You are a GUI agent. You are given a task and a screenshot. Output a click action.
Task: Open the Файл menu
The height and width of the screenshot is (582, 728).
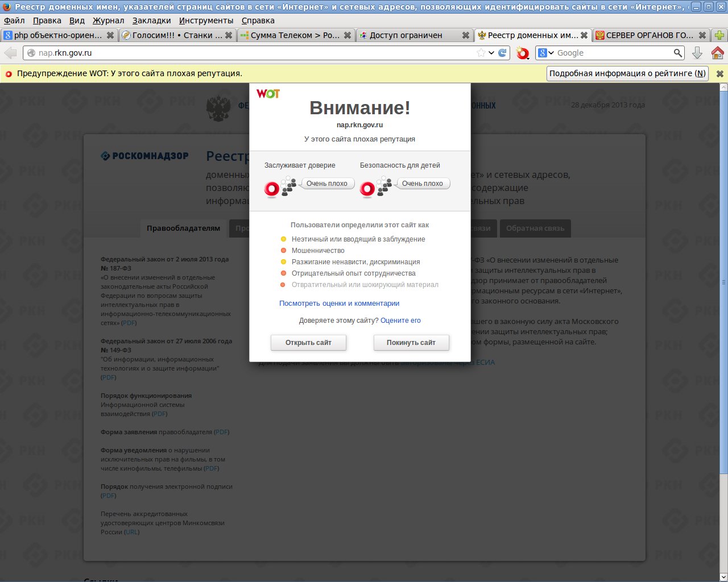tap(14, 20)
